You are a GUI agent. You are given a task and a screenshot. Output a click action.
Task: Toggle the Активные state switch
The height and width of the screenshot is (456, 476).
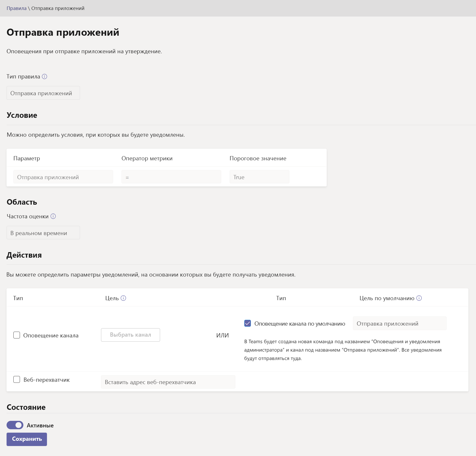coord(15,425)
